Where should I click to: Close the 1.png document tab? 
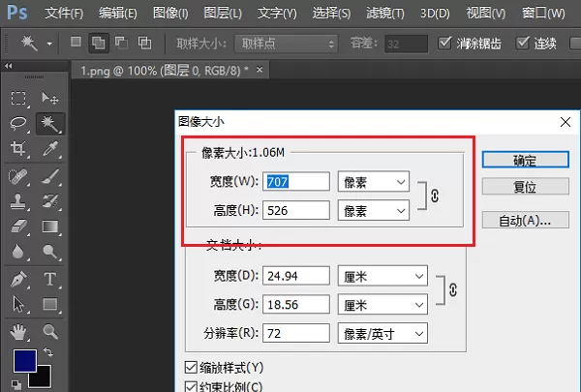pos(260,70)
